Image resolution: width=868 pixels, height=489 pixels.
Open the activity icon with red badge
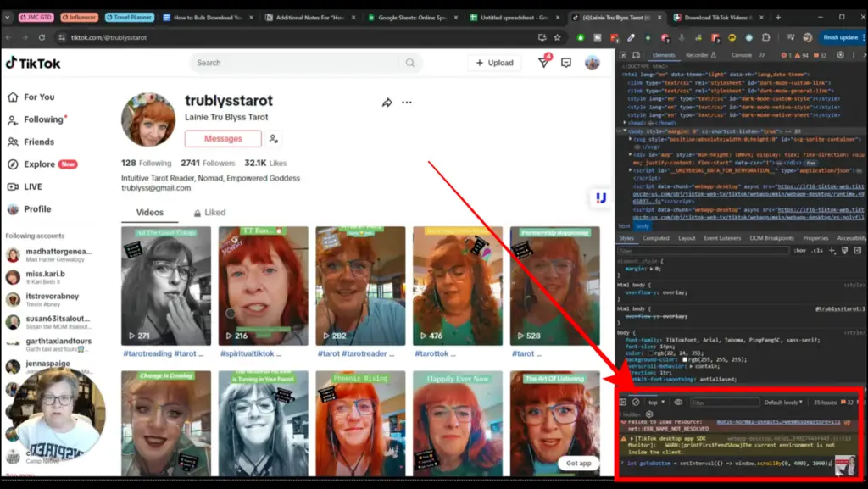(x=544, y=62)
